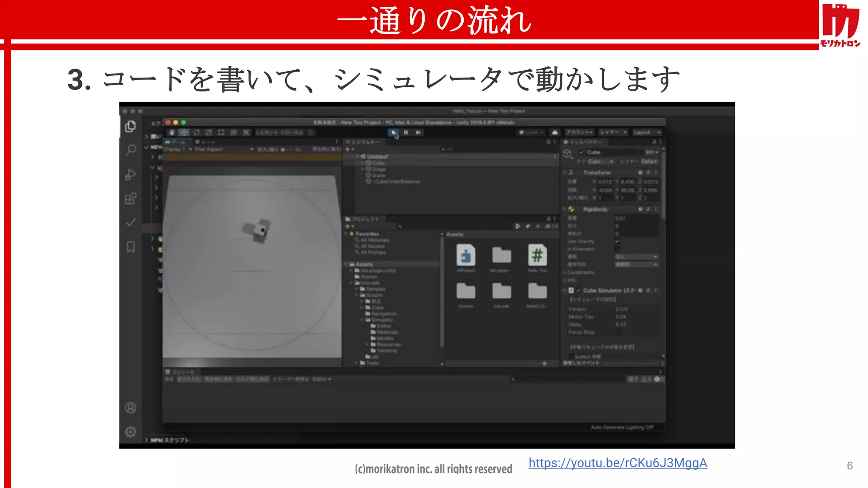
Task: Open the Layout dropdown
Action: (647, 133)
